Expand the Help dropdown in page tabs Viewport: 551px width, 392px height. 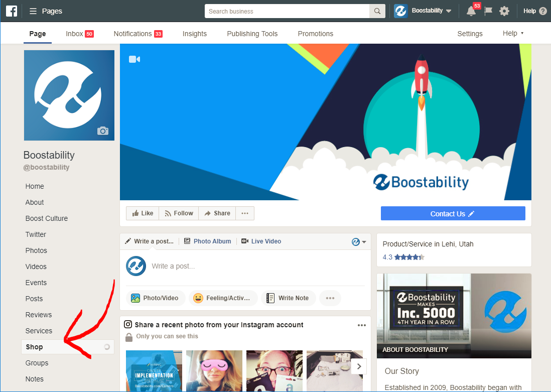click(x=513, y=34)
